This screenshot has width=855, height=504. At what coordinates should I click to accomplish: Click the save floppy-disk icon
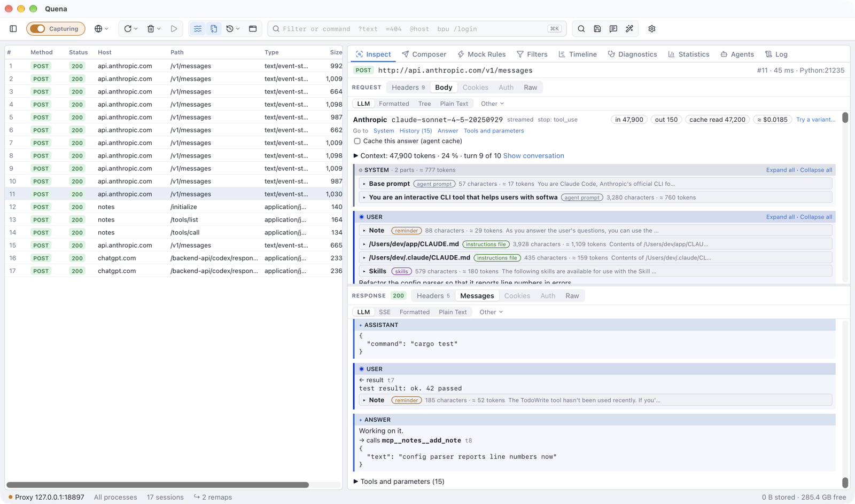pos(597,29)
